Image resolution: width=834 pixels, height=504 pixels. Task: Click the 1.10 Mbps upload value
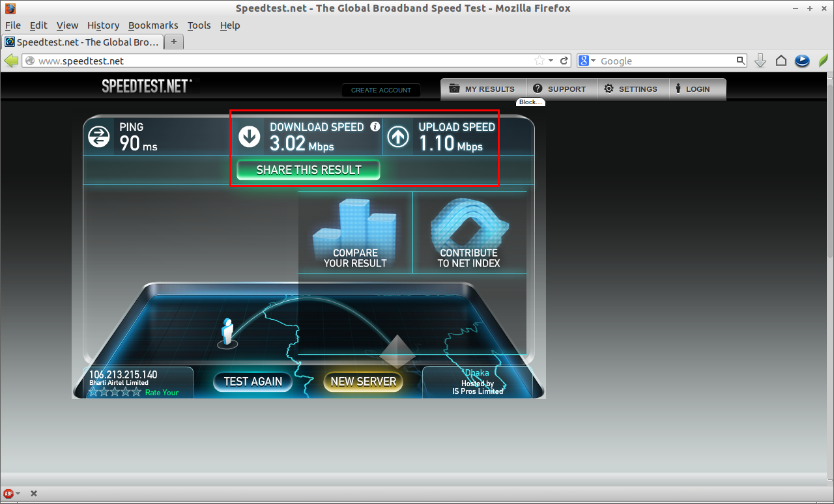[450, 143]
